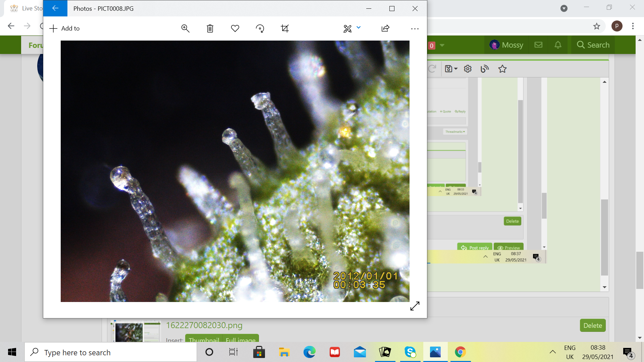Click the full-screen expand arrow icon

pos(415,306)
